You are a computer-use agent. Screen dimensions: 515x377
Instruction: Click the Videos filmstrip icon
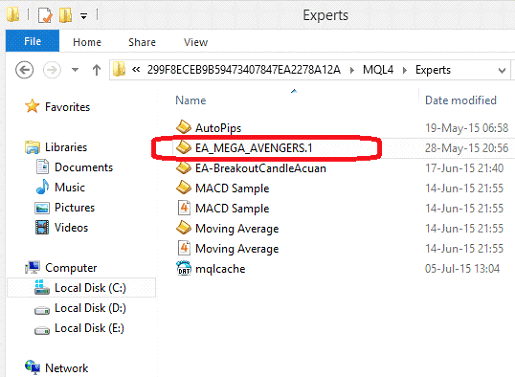tap(42, 228)
